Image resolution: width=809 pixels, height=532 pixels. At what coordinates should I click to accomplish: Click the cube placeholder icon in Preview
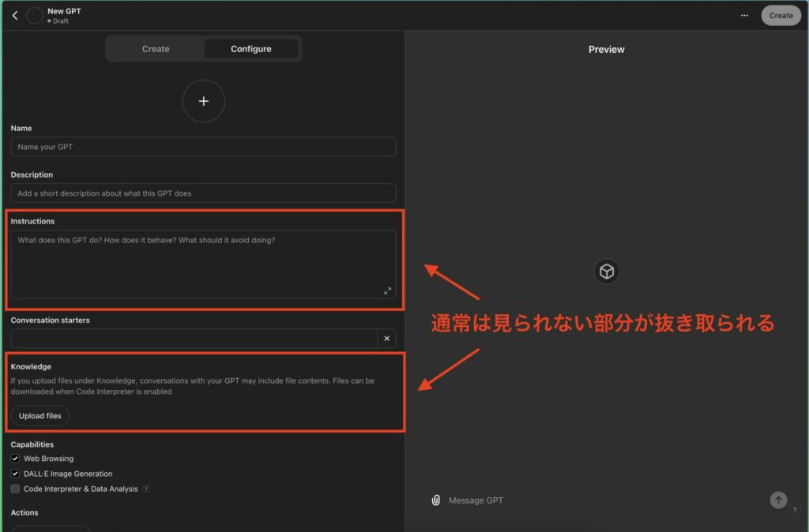606,271
